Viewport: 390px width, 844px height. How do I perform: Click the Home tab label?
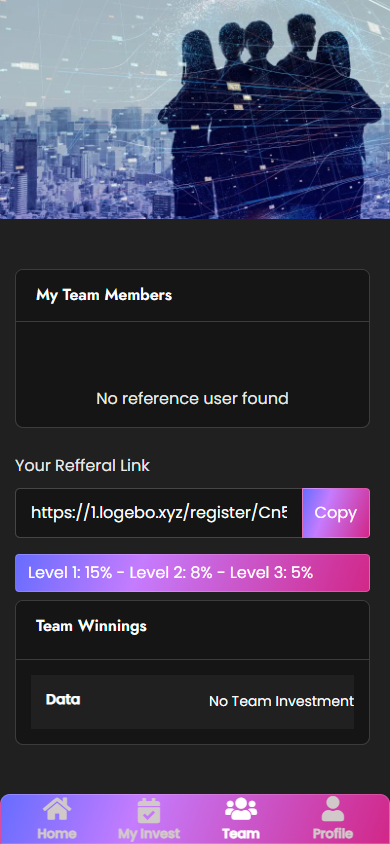coord(56,834)
